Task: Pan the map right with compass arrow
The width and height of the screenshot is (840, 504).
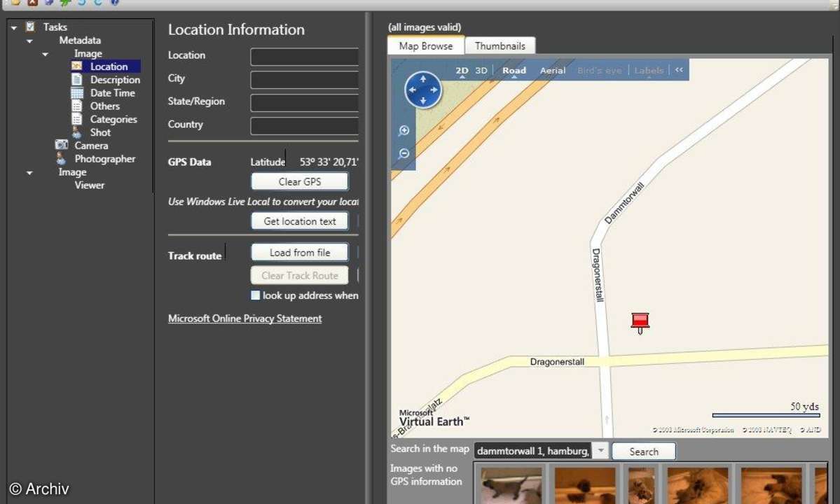Action: (x=434, y=90)
